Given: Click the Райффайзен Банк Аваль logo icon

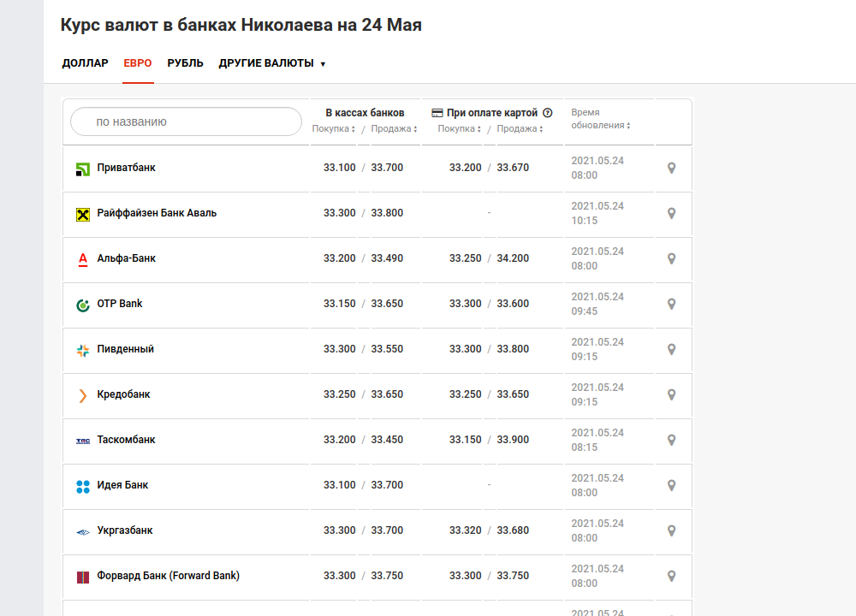Looking at the screenshot, I should pyautogui.click(x=82, y=215).
